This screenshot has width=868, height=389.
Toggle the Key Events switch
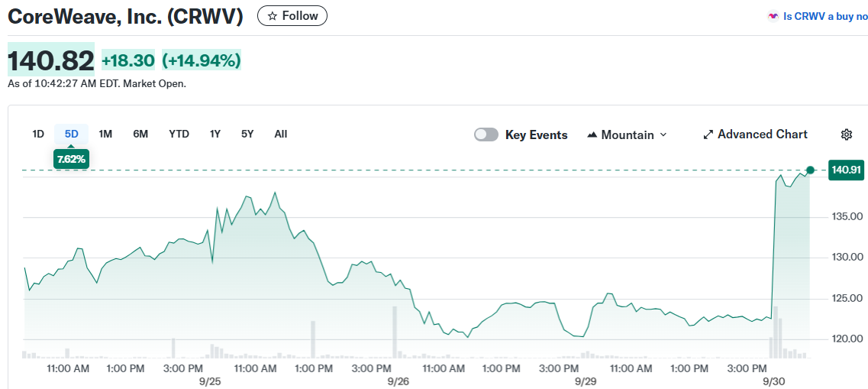[486, 135]
